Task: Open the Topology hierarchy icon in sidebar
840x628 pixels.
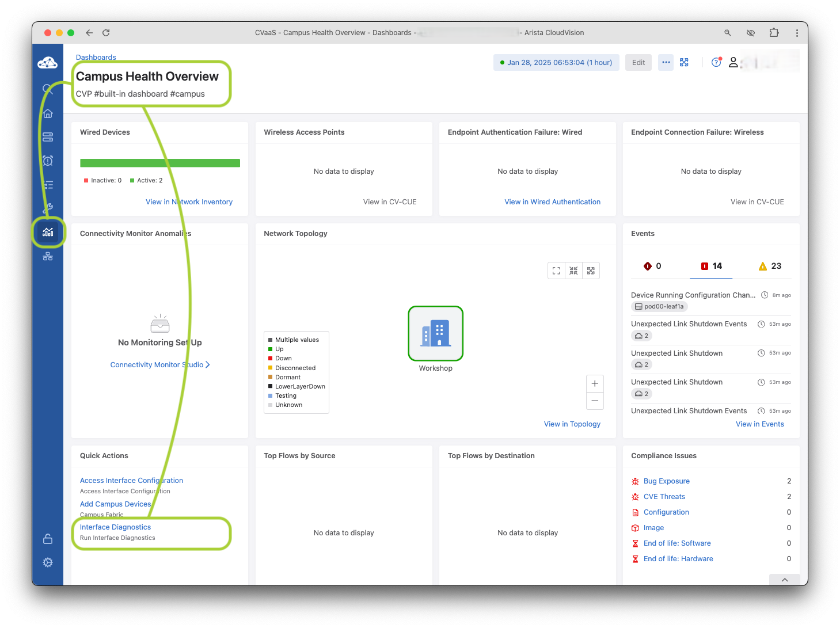Action: 48,257
